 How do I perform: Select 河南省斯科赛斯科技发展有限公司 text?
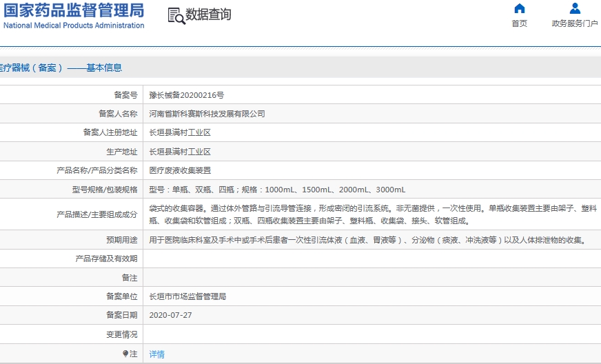pos(207,114)
